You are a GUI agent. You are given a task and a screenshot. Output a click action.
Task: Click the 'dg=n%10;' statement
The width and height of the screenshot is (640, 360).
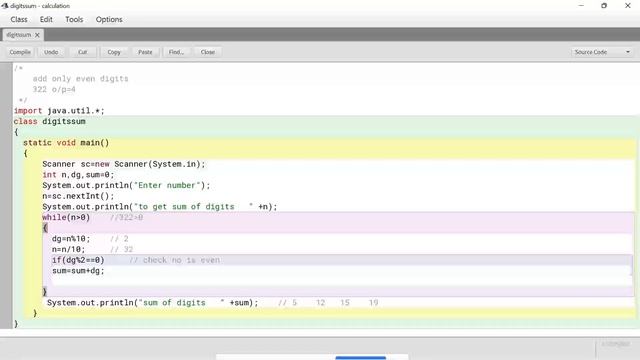(x=71, y=238)
